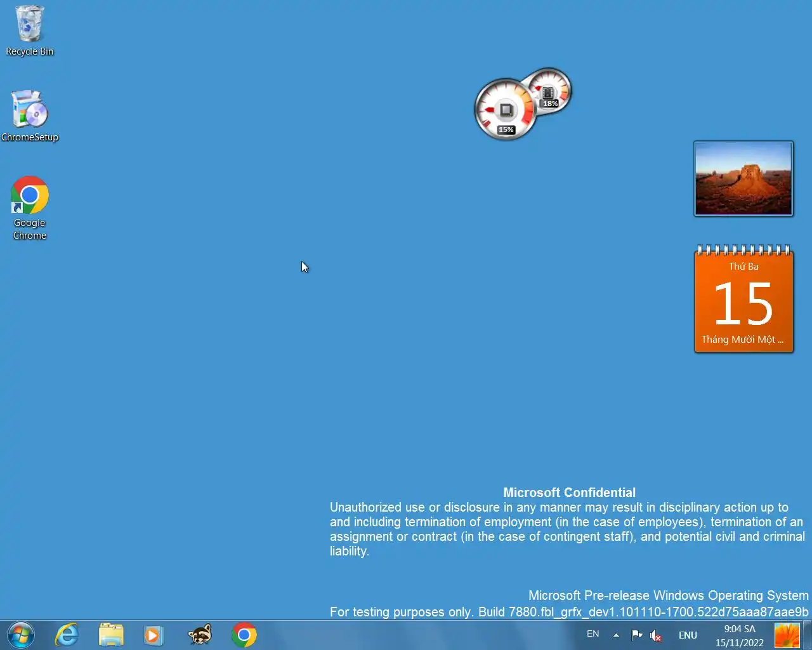Click Tháng Mười Một text on calendar

click(742, 340)
